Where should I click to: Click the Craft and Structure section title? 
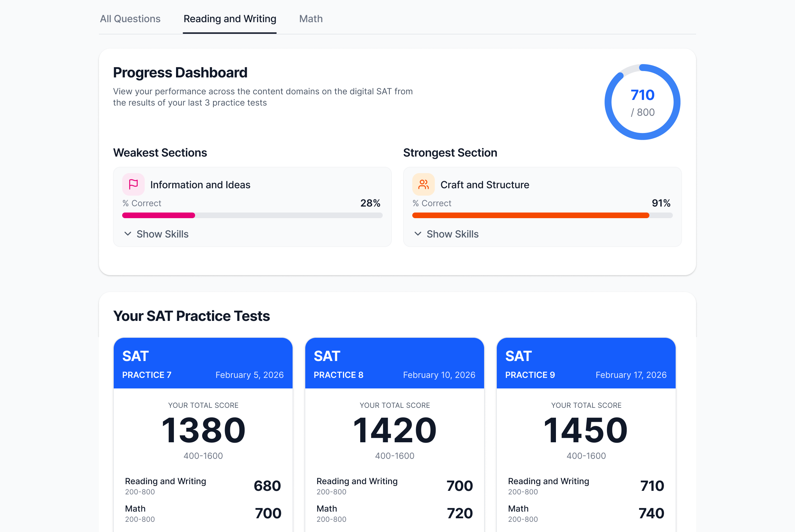click(x=485, y=185)
